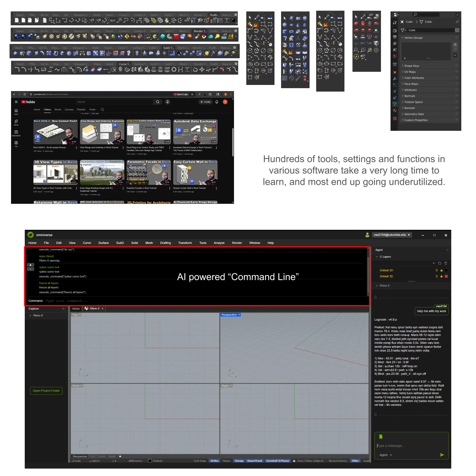
Task: Click the new layer folder icon
Action: pos(439,263)
